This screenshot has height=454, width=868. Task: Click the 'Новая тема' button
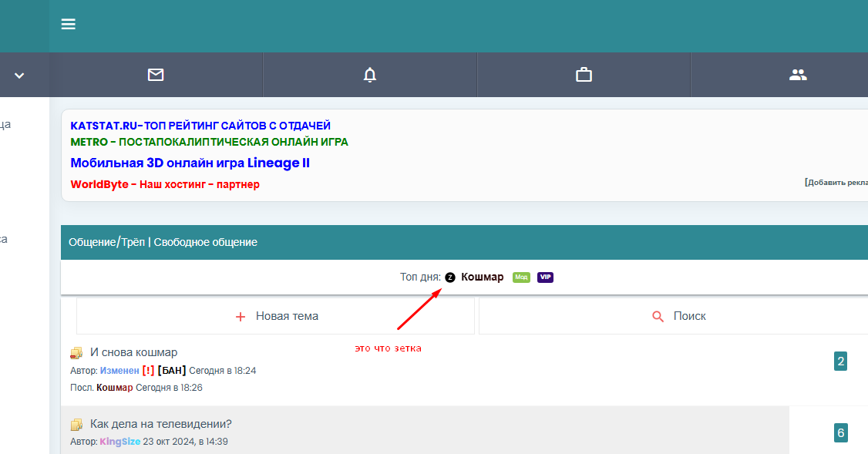[x=276, y=316]
